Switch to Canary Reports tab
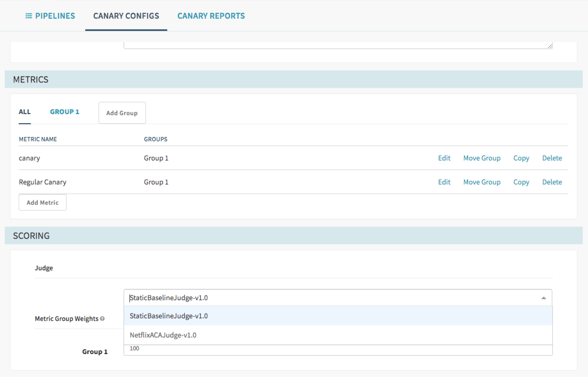This screenshot has height=377, width=588. point(211,16)
